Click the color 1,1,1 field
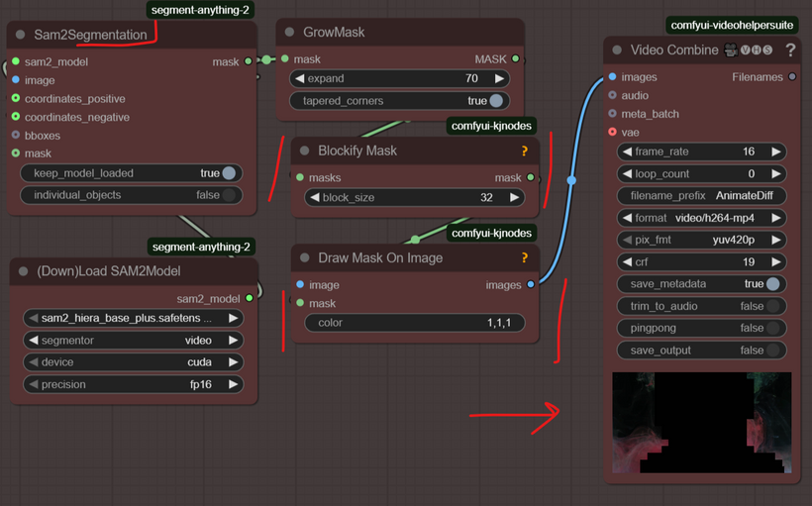This screenshot has height=506, width=812. [415, 323]
